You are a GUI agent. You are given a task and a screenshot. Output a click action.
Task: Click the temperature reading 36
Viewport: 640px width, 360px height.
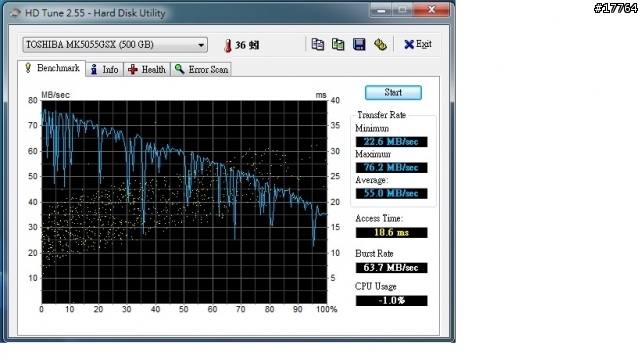coord(247,45)
